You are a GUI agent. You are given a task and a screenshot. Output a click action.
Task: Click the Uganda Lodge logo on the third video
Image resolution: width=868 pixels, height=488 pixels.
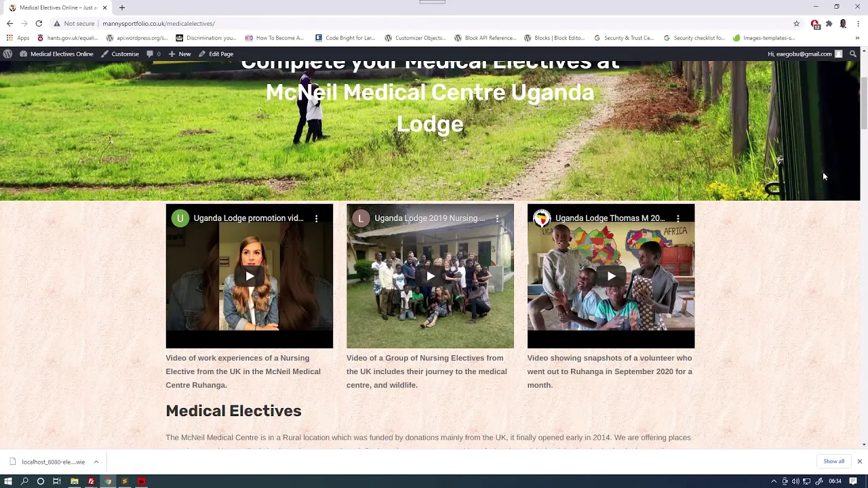coord(541,218)
